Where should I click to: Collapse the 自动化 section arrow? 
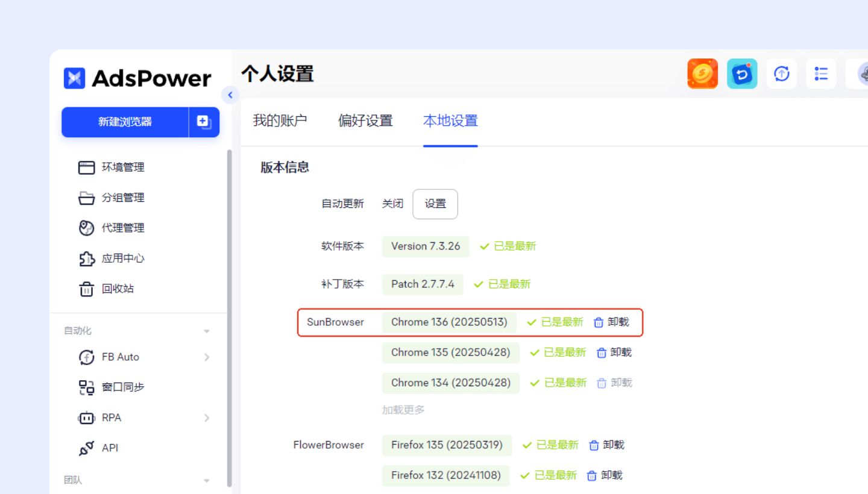pyautogui.click(x=207, y=331)
